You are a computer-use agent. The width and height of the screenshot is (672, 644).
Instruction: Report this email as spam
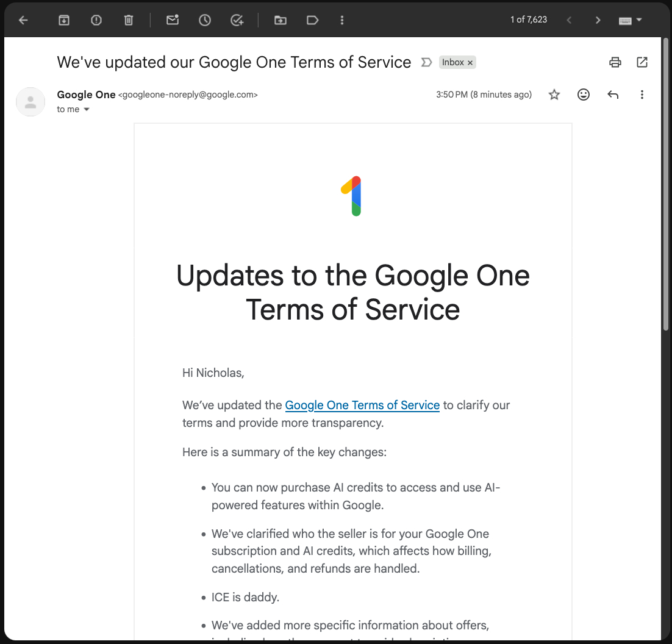coord(96,20)
